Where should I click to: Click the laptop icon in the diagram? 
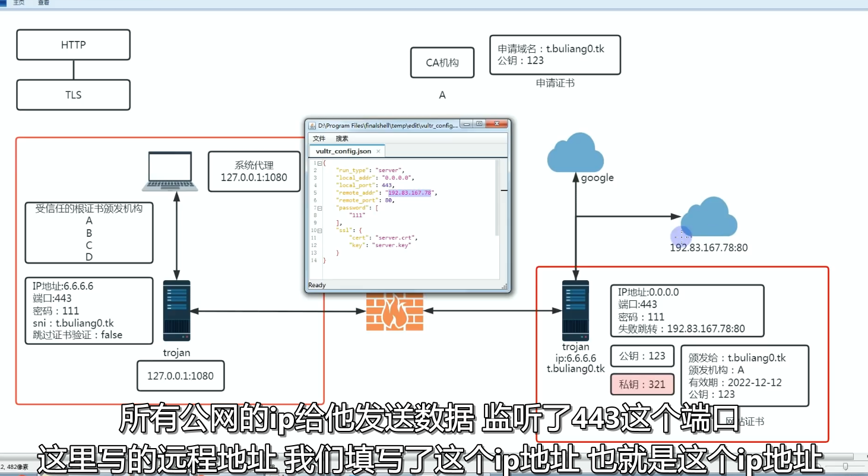(170, 172)
